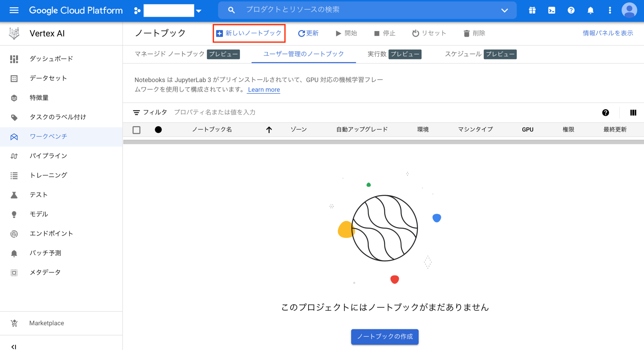The image size is (644, 350).
Task: Open the エンドポイント page
Action: tap(51, 233)
